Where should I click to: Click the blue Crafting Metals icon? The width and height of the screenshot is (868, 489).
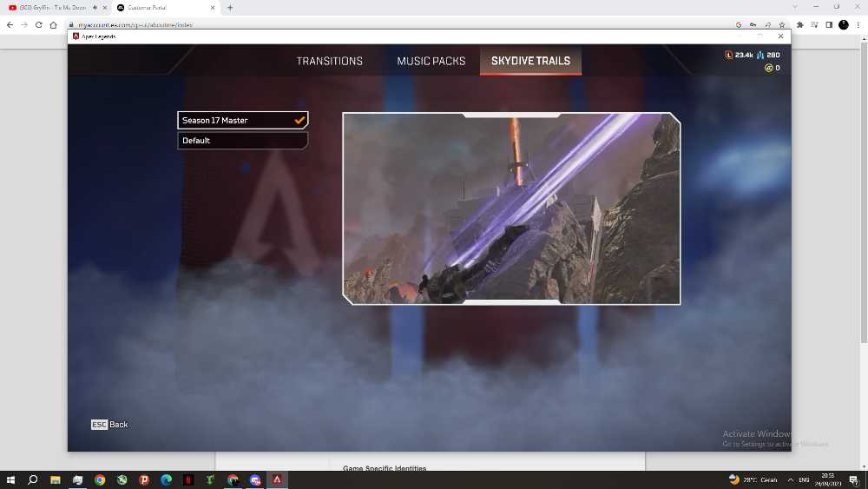[760, 55]
